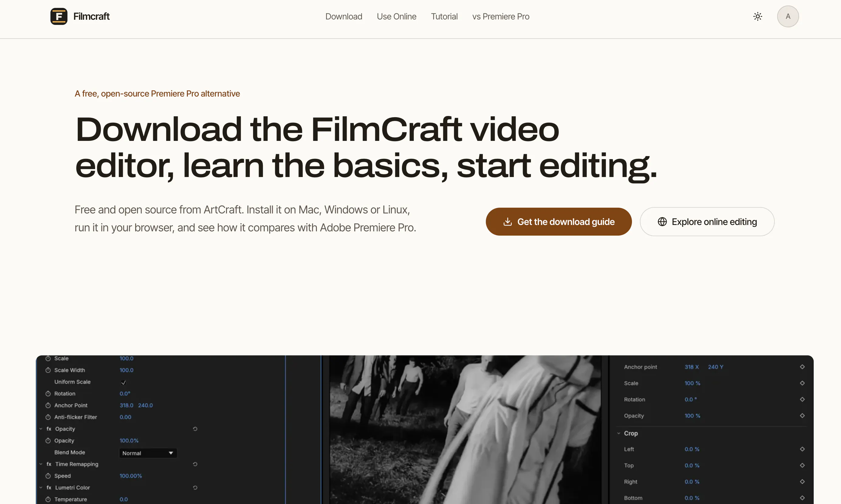Viewport: 841px width, 504px height.
Task: Click the Anchor point 240 Y value
Action: pos(715,366)
